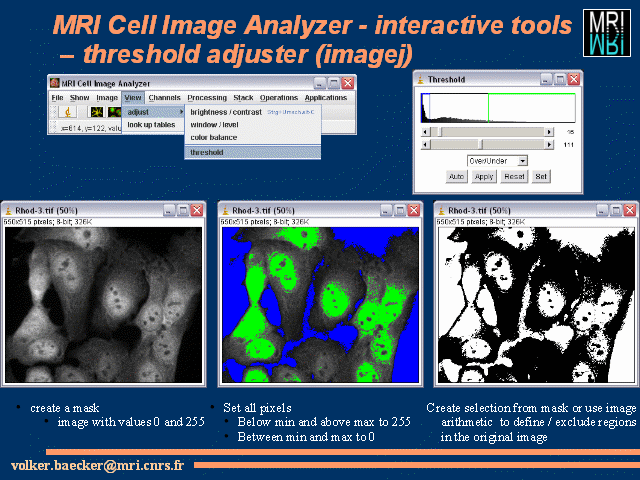Click the left arrow of the lower threshold slider
Image resolution: width=640 pixels, height=480 pixels.
pos(426,144)
